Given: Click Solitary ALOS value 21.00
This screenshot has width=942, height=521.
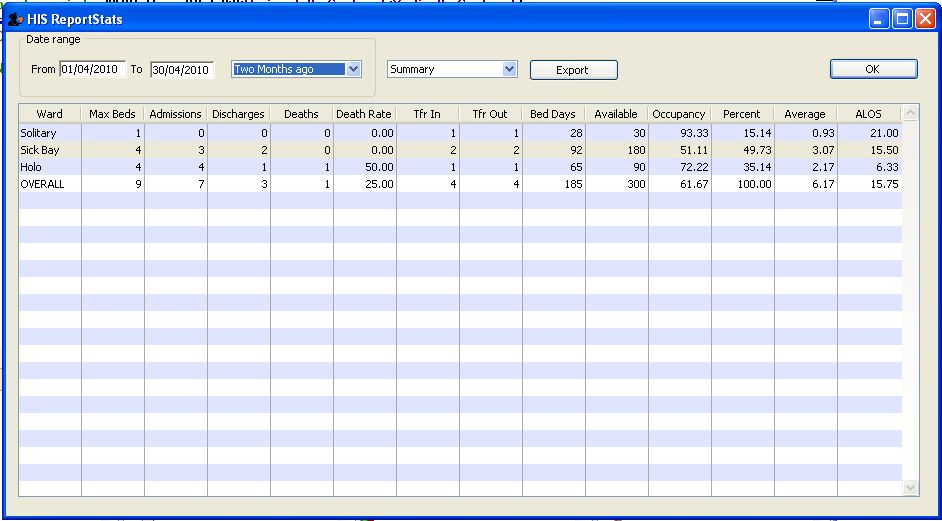Looking at the screenshot, I should (x=884, y=133).
